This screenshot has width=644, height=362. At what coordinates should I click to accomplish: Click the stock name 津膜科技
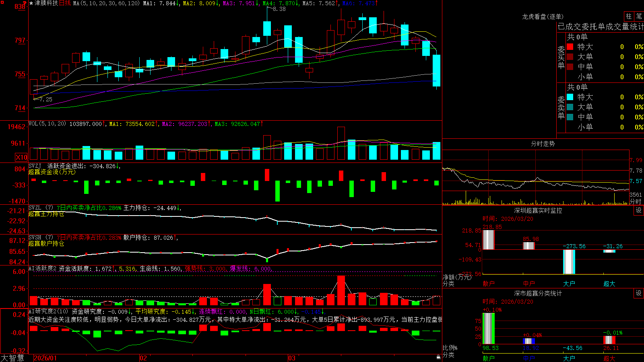46,3
